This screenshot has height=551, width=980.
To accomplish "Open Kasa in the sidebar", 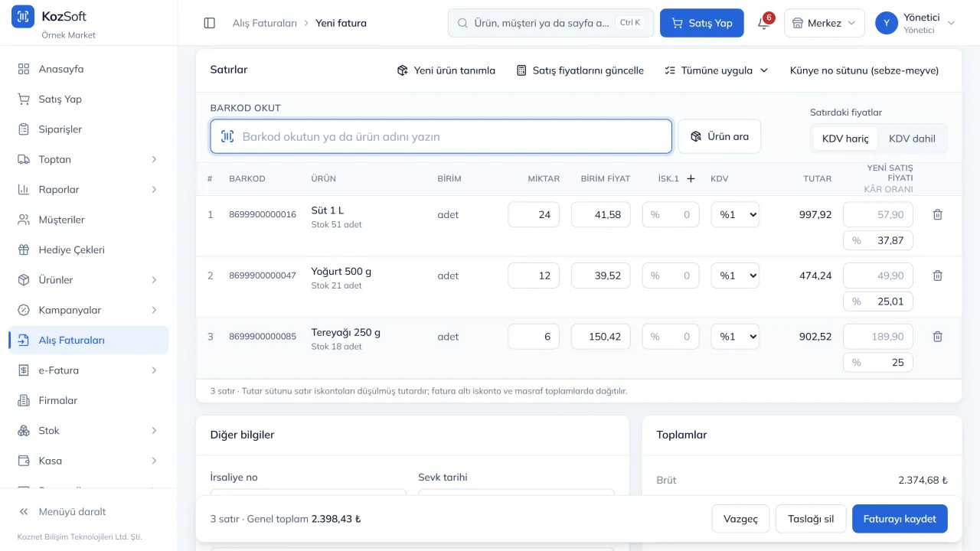I will (88, 461).
